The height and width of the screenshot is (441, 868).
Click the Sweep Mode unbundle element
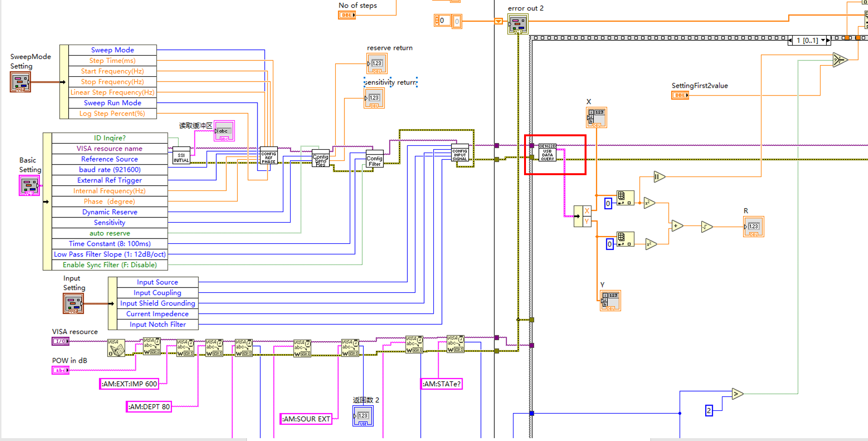[112, 50]
